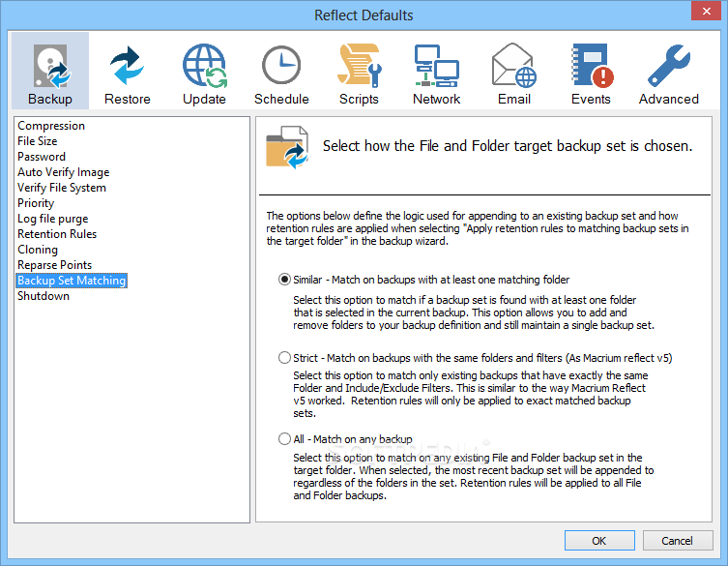This screenshot has height=566, width=728.
Task: Select Priority in the settings list
Action: pyautogui.click(x=36, y=203)
